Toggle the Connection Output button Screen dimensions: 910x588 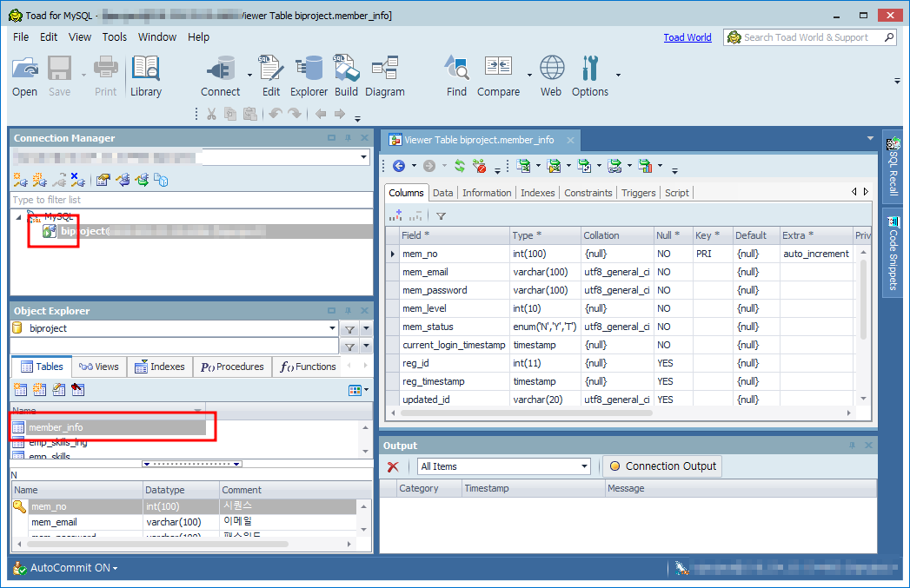(663, 466)
